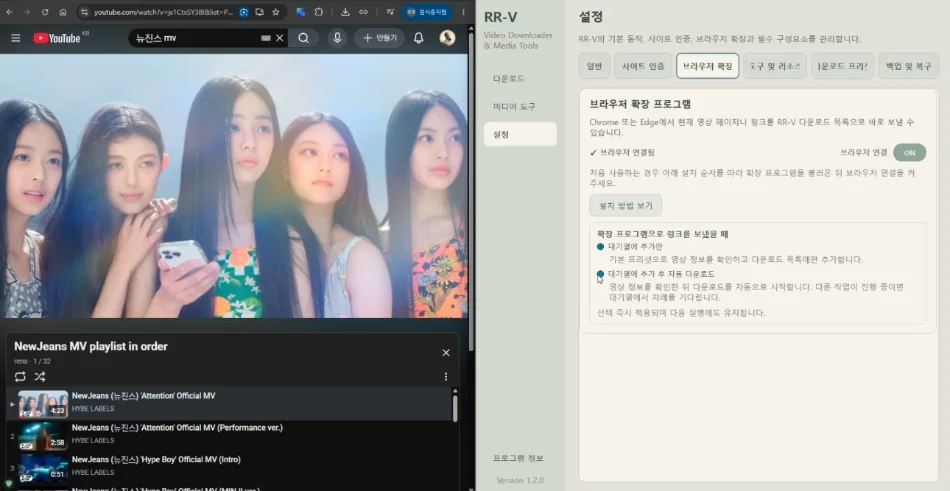Run search with the magnifier button

304,38
